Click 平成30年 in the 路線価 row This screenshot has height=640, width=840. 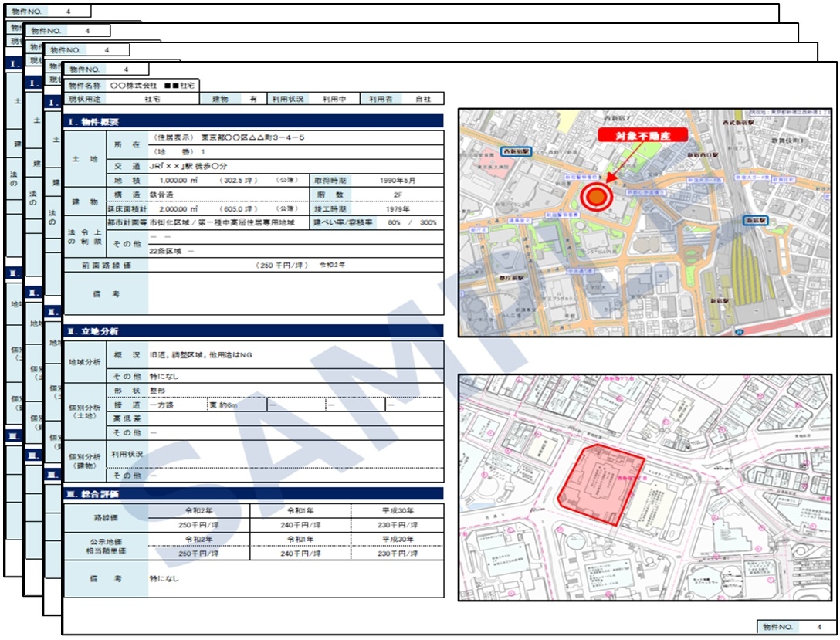(x=398, y=510)
